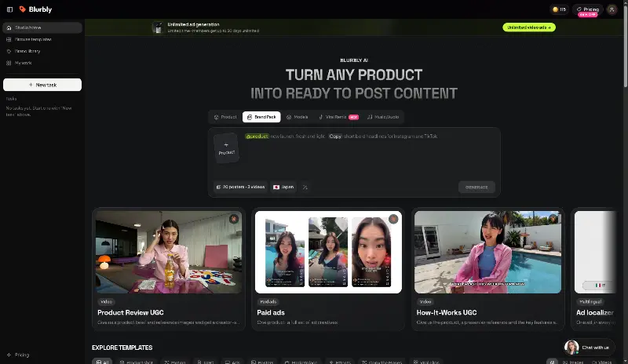Select the Marketplace filter chip
Viewport: 628px width, 364px height.
pyautogui.click(x=301, y=362)
